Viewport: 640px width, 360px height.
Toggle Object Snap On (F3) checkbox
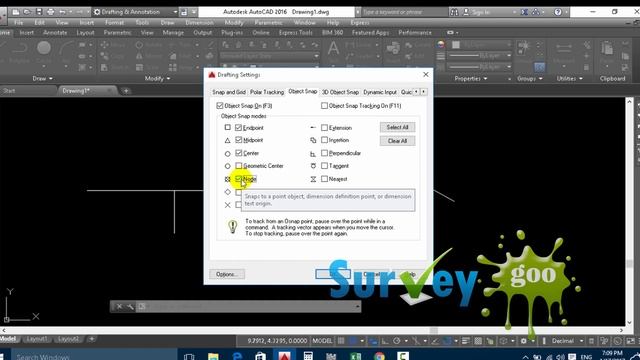tap(220, 106)
